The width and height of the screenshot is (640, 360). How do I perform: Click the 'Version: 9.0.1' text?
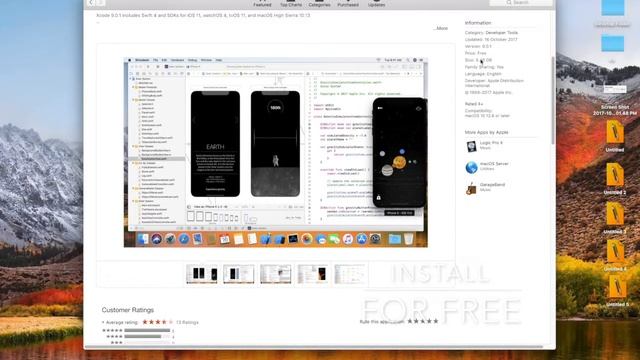pyautogui.click(x=478, y=47)
